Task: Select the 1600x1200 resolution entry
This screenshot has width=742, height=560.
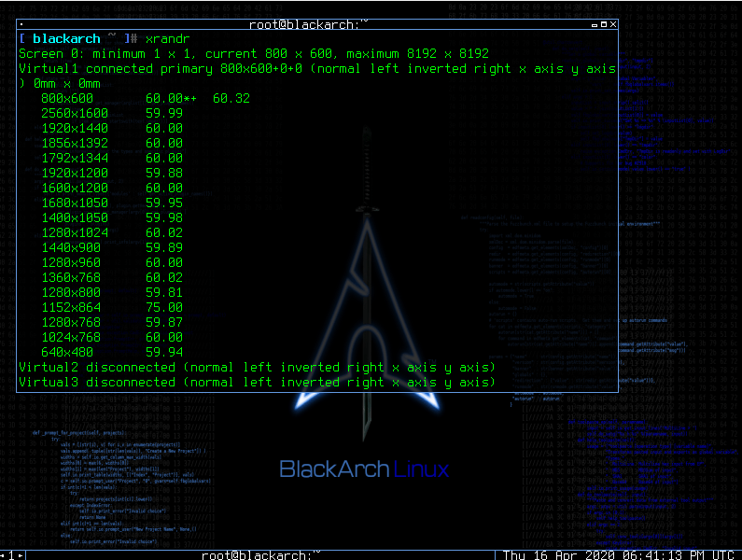Action: (x=75, y=188)
